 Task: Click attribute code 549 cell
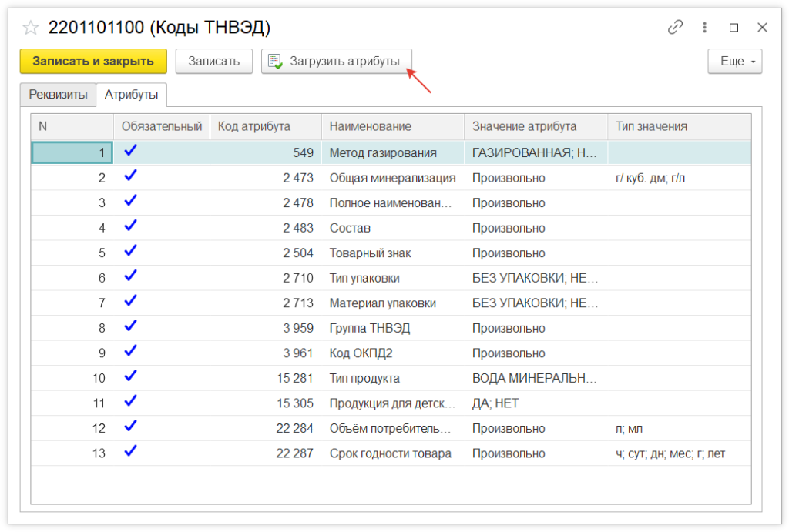[x=265, y=153]
